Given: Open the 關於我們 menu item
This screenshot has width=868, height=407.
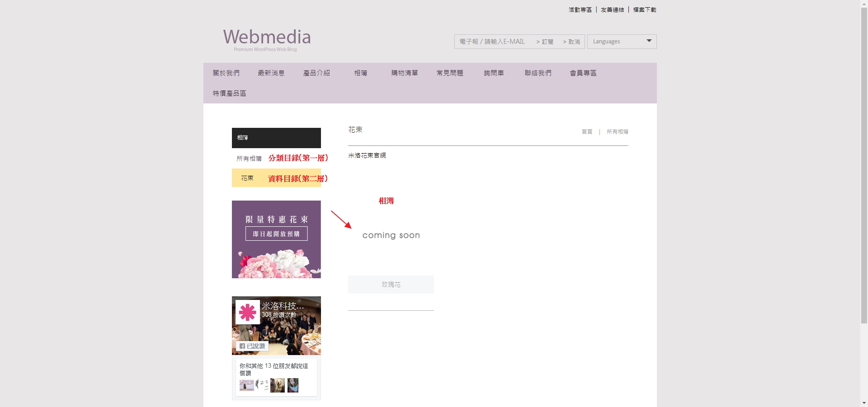Looking at the screenshot, I should (x=226, y=73).
